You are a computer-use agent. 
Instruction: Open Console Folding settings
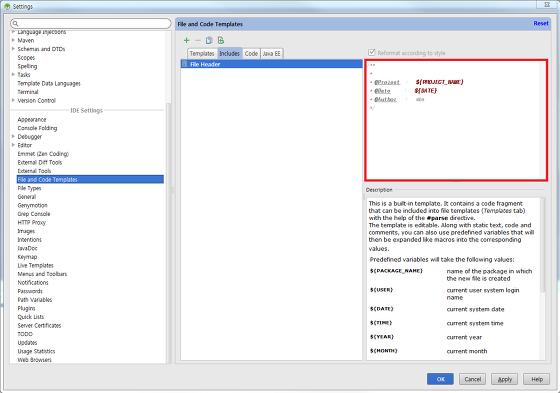tap(38, 128)
